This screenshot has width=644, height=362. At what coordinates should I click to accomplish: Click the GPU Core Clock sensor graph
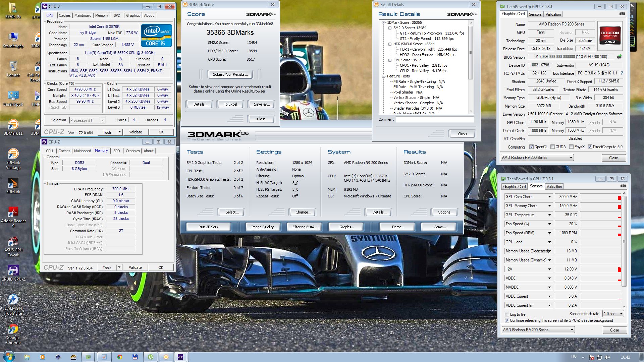(x=601, y=197)
